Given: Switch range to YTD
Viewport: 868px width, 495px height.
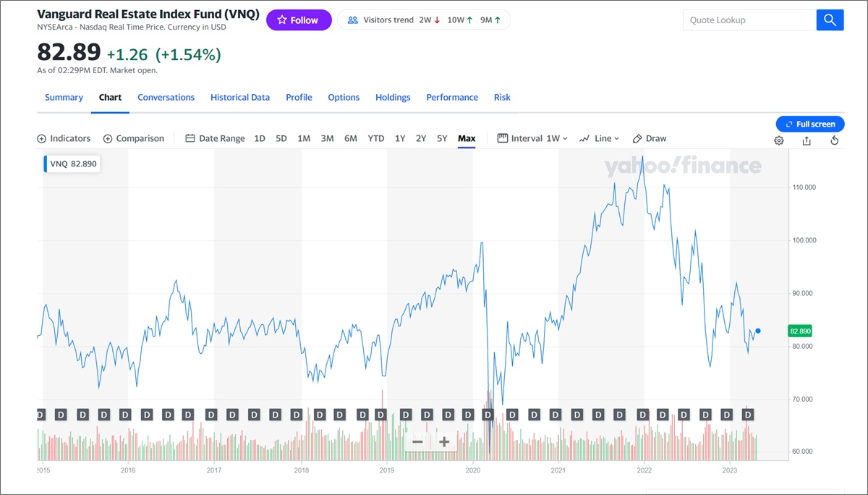Looking at the screenshot, I should [376, 138].
